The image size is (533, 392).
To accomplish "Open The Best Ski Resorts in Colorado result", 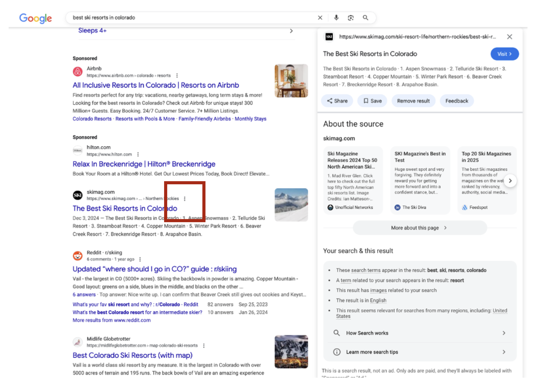I will (x=125, y=208).
